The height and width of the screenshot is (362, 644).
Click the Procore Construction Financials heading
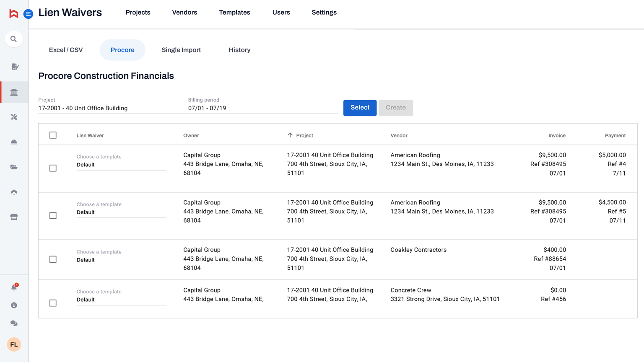tap(106, 76)
